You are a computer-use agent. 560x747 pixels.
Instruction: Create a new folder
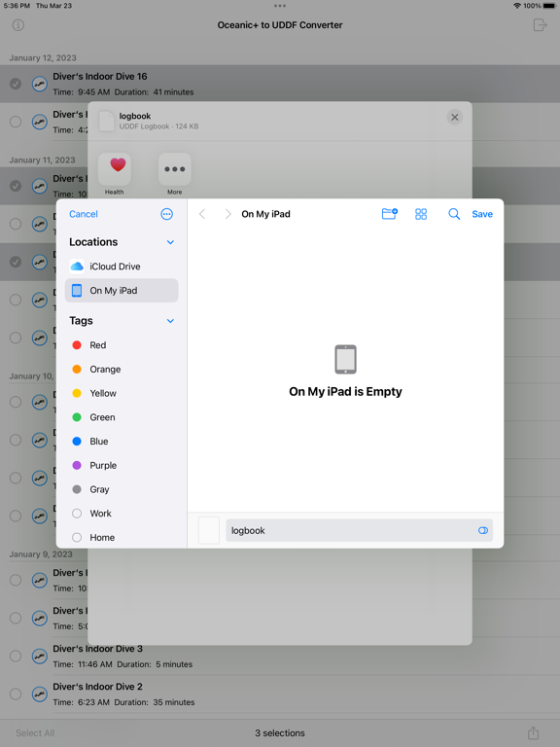pyautogui.click(x=390, y=214)
